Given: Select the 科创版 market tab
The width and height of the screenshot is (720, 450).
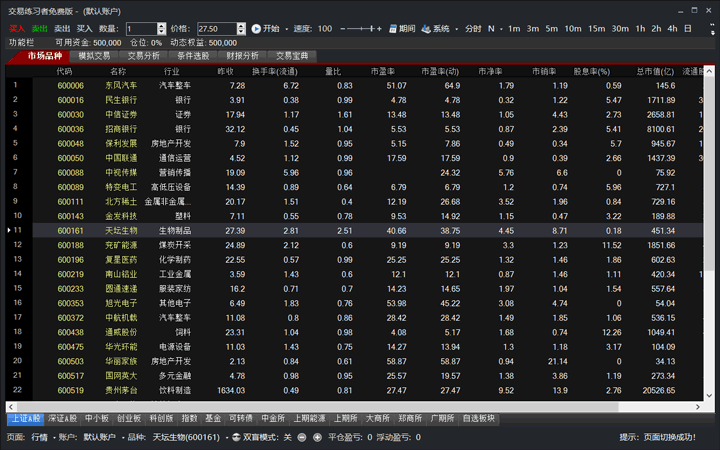Looking at the screenshot, I should pyautogui.click(x=161, y=418).
